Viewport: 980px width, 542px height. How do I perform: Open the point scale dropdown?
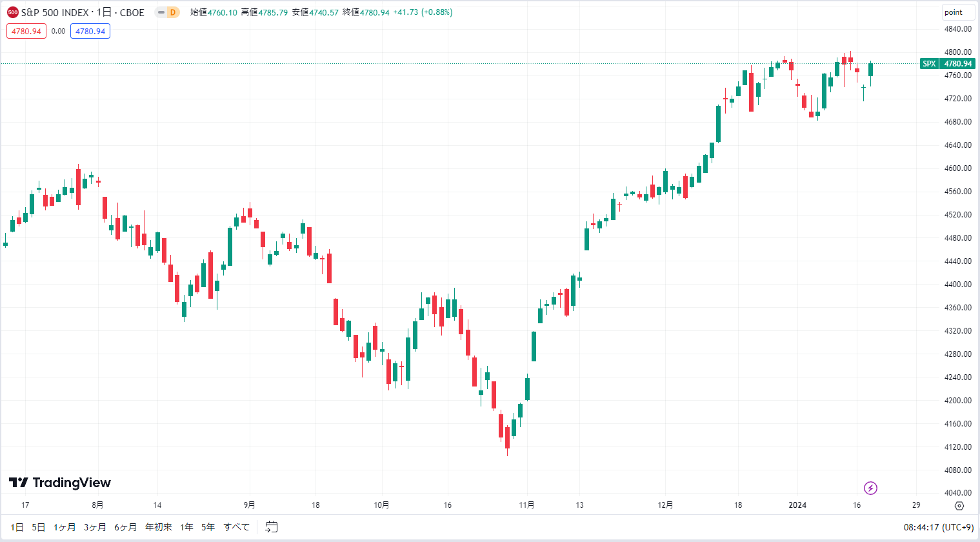tap(958, 12)
